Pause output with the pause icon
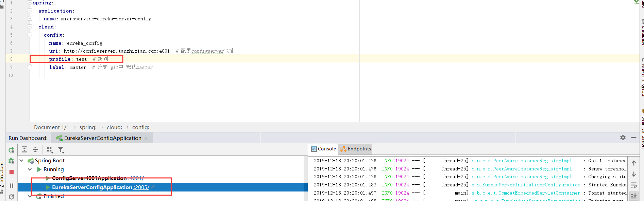Screen dimensions: 644x201 [12, 186]
